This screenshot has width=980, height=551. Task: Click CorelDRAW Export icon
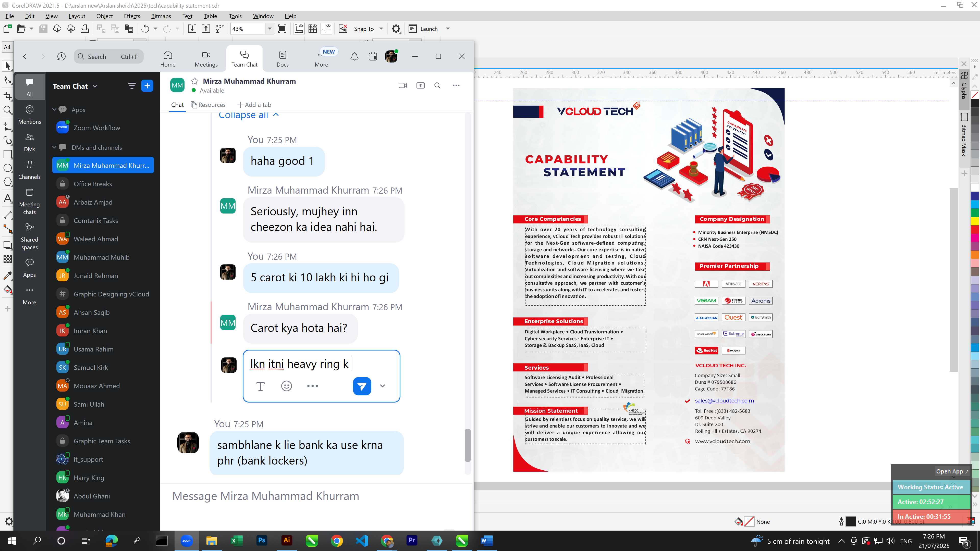click(206, 29)
